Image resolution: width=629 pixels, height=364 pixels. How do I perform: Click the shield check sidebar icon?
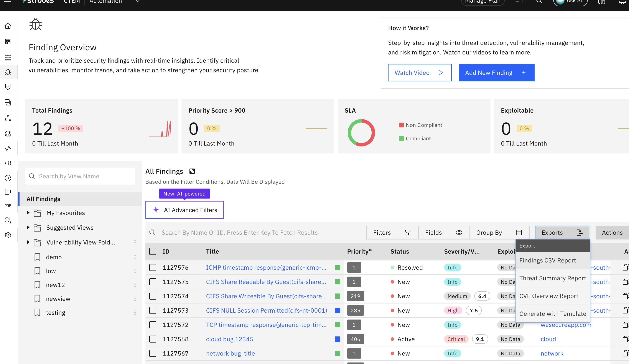(x=8, y=87)
